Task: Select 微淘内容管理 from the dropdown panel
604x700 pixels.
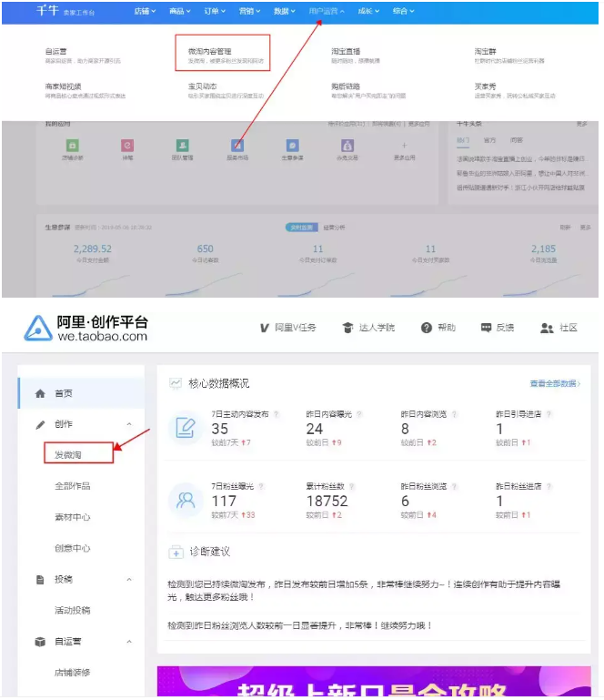Action: (209, 51)
